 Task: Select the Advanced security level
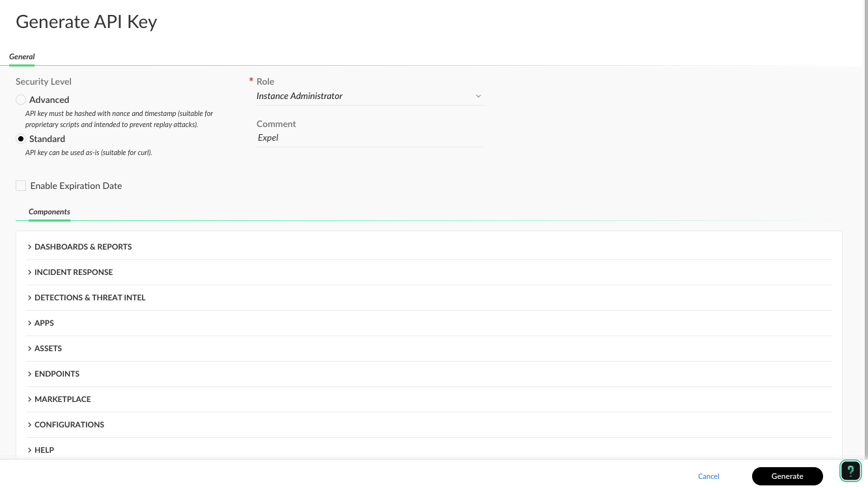[x=21, y=100]
